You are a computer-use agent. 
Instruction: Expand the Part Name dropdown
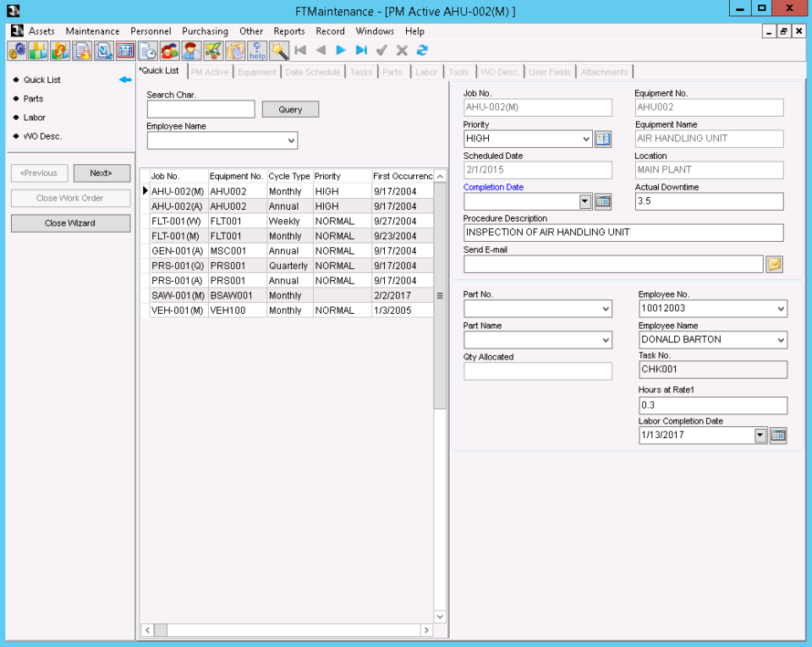(606, 340)
